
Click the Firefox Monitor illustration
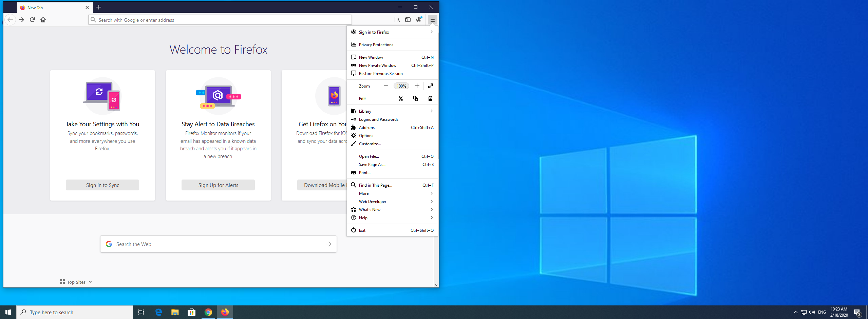coord(218,96)
